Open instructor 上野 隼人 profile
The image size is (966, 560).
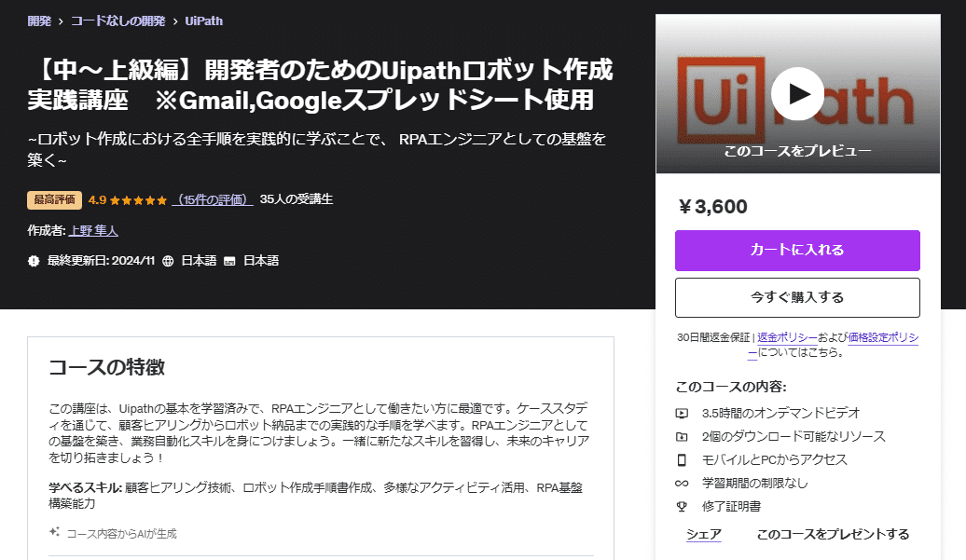click(93, 230)
